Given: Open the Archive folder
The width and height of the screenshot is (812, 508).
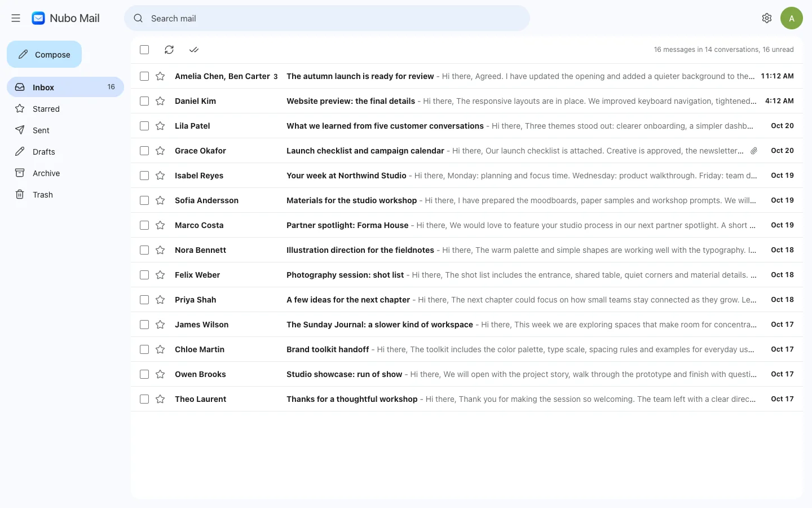Looking at the screenshot, I should click(65, 173).
